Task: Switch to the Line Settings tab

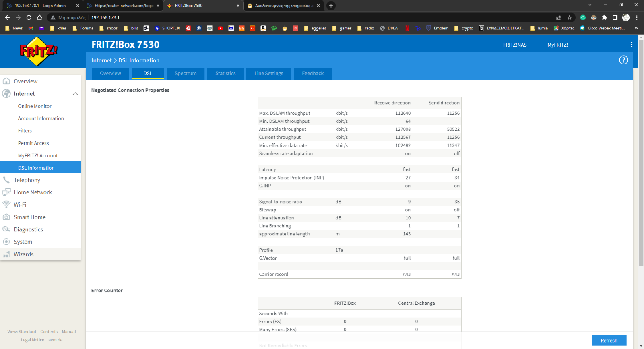Action: click(268, 74)
